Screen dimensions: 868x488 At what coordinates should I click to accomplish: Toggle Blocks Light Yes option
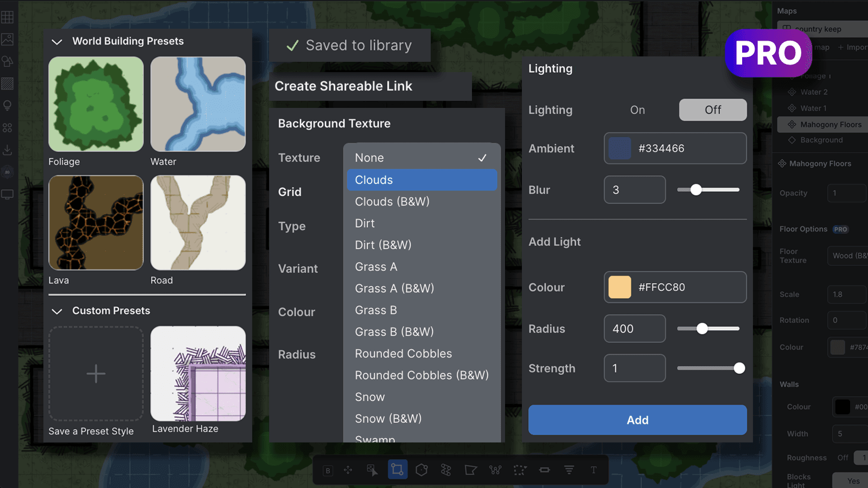point(853,481)
